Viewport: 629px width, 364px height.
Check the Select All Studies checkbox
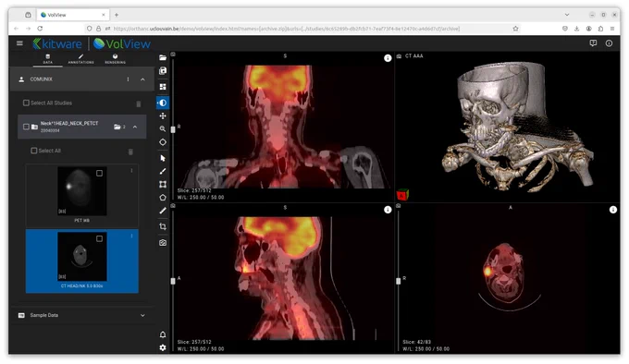click(26, 103)
